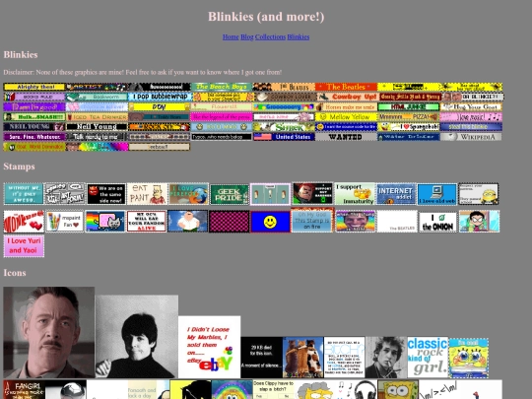Click the 'I Love Firefox' stamp
This screenshot has height=399, width=532.
pyautogui.click(x=188, y=194)
